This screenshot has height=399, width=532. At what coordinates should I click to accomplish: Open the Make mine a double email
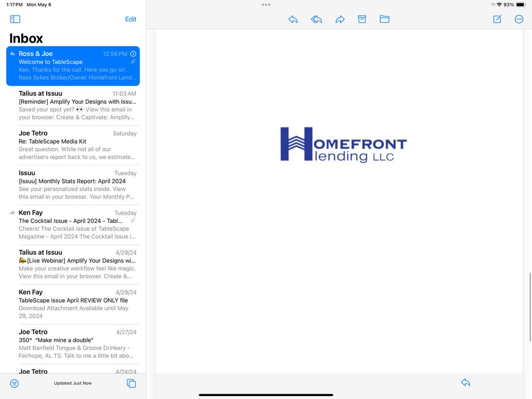click(73, 344)
